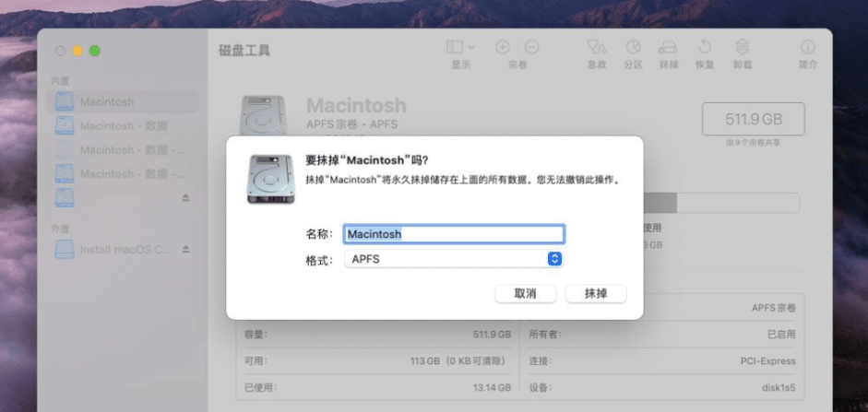The image size is (868, 412).
Task: Open the 格式 APFS dropdown
Action: pos(454,259)
